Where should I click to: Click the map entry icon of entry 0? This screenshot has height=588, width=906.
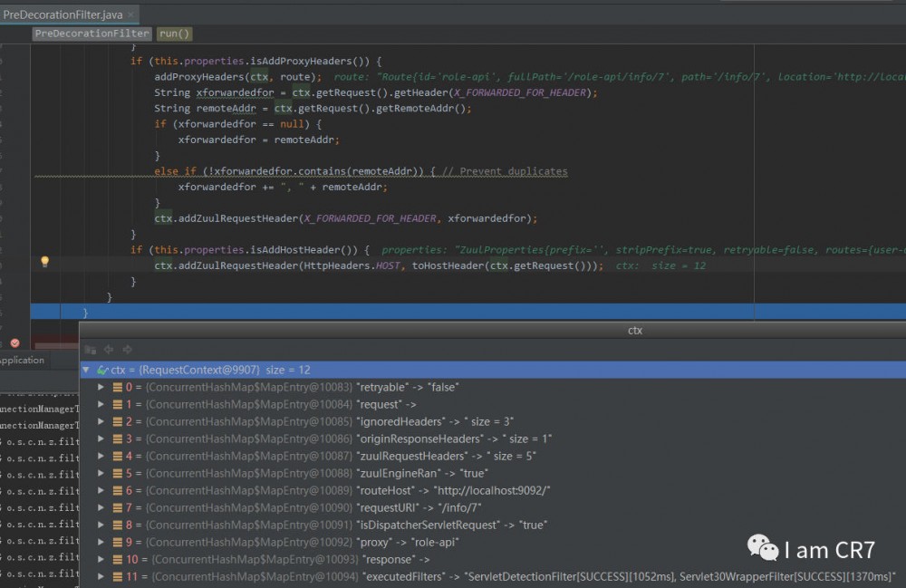pyautogui.click(x=118, y=387)
